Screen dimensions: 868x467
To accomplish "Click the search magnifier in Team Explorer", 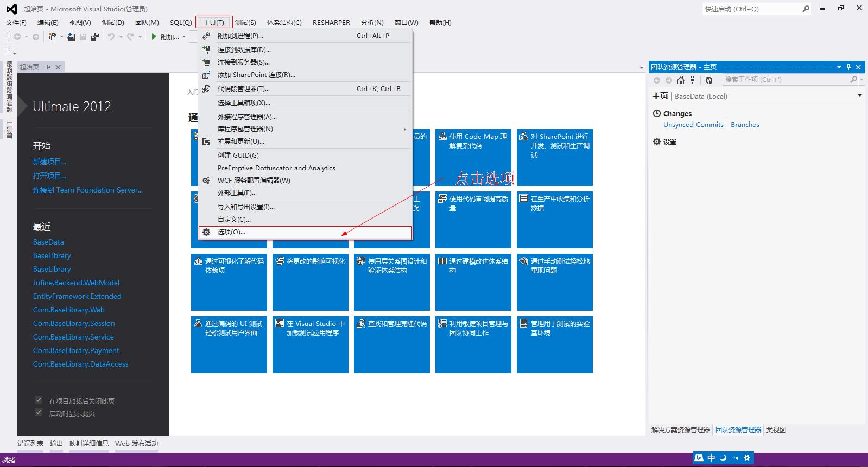I will [853, 80].
